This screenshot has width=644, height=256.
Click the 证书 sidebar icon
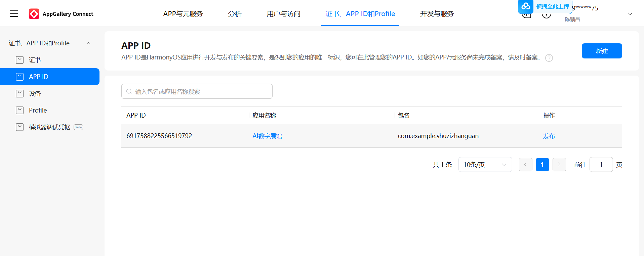20,60
